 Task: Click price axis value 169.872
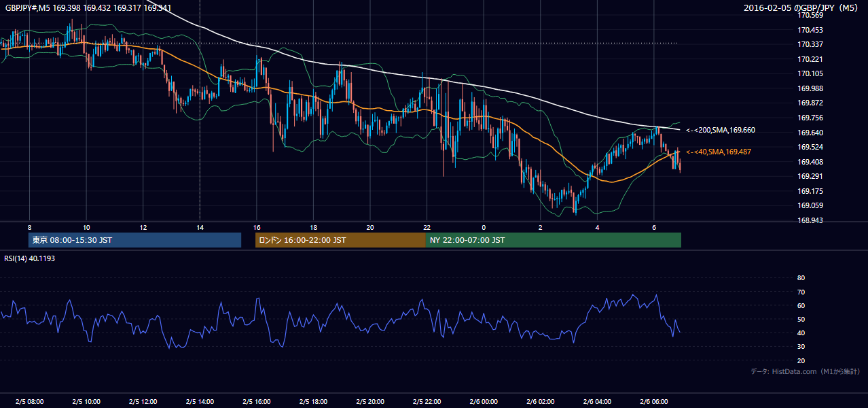[x=810, y=103]
